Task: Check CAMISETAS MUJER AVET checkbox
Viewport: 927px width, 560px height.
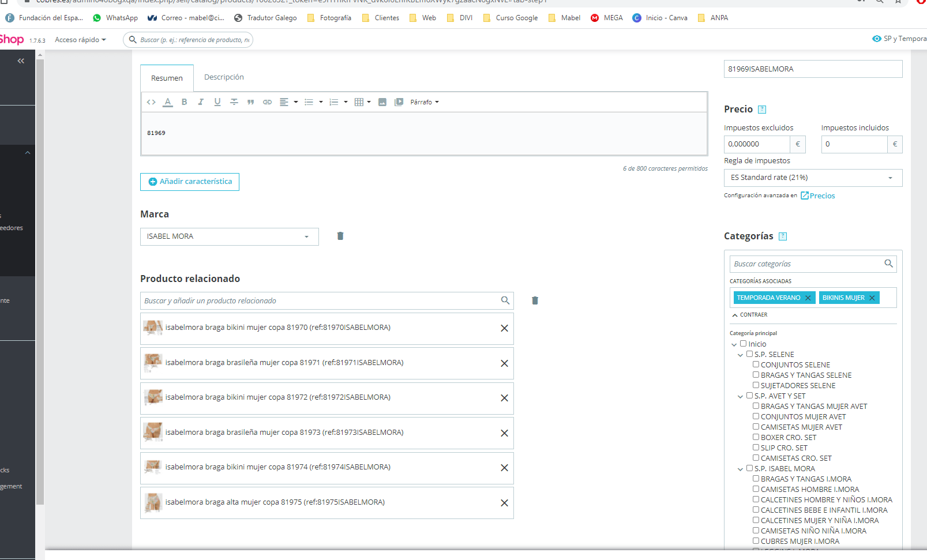Action: (x=756, y=427)
